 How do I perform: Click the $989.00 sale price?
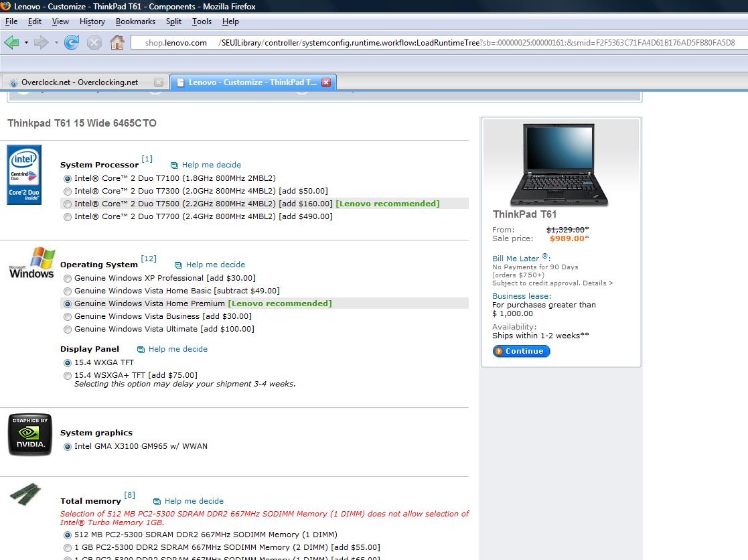click(567, 238)
